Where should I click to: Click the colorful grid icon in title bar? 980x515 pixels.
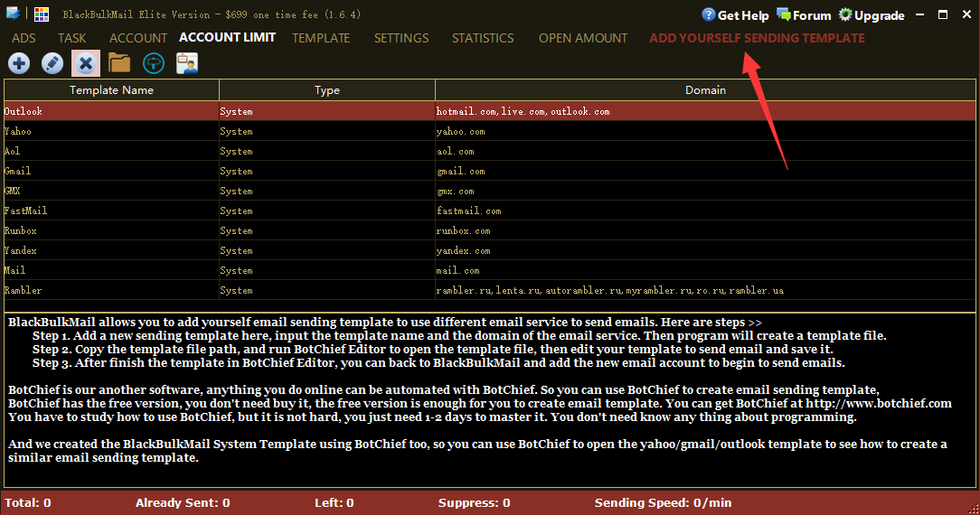tap(42, 14)
